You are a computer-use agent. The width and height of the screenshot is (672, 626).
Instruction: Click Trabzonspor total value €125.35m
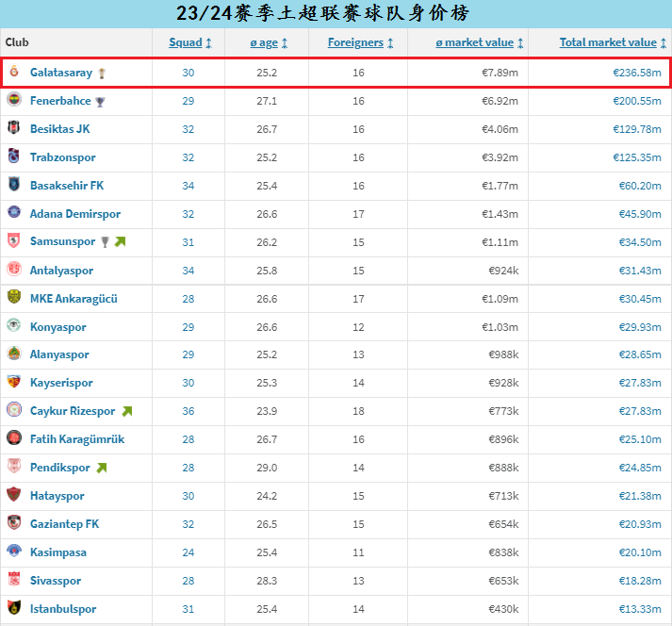(x=637, y=157)
